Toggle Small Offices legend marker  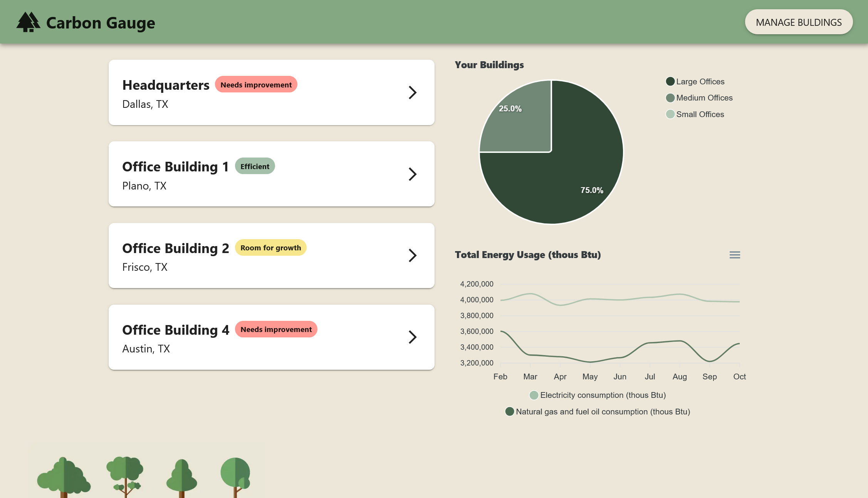pyautogui.click(x=670, y=114)
